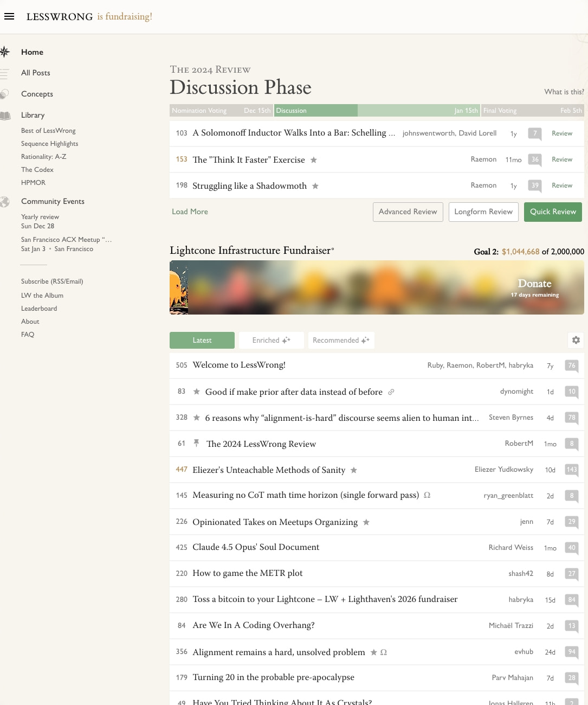Image resolution: width=588 pixels, height=705 pixels.
Task: Switch to the Recommended feed tab
Action: (341, 340)
